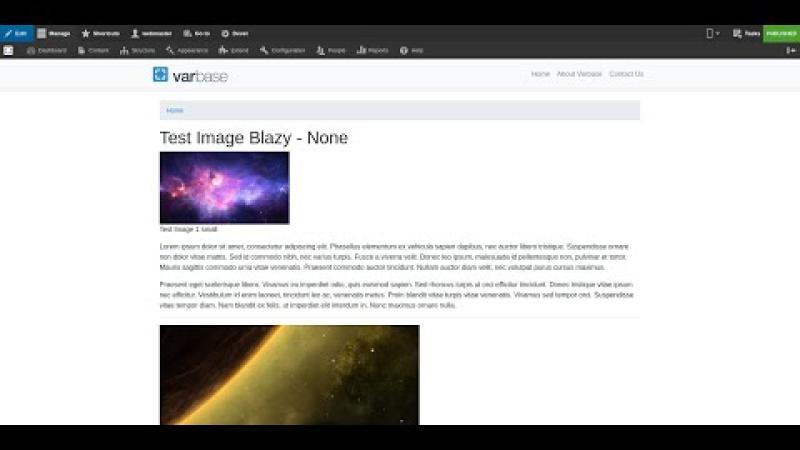The image size is (800, 450).
Task: Open the Content admin menu item
Action: coord(93,51)
